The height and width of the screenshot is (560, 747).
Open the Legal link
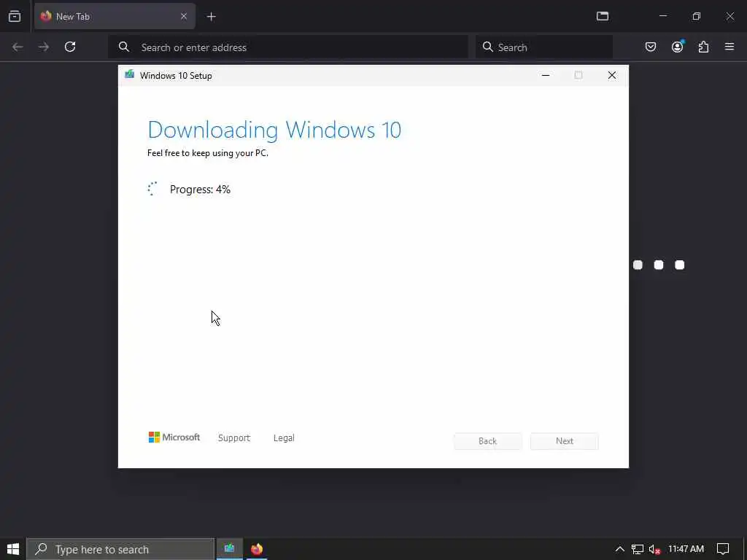coord(284,437)
